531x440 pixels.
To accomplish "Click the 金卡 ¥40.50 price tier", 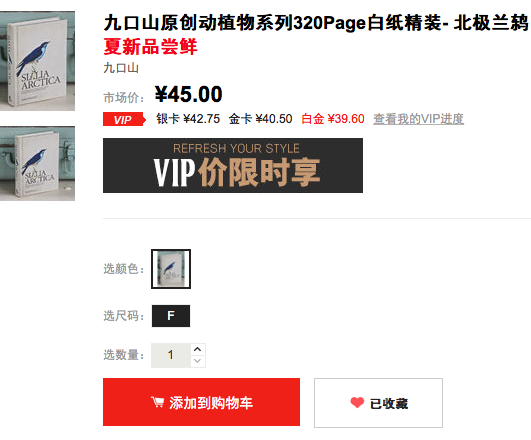I will (260, 119).
